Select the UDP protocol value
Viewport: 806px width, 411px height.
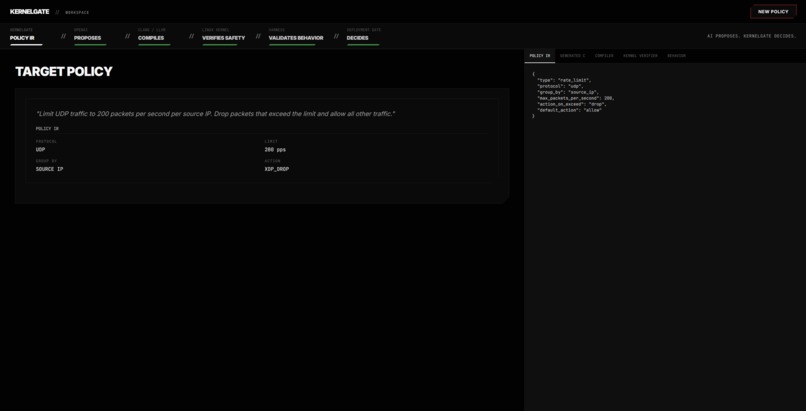(x=41, y=150)
